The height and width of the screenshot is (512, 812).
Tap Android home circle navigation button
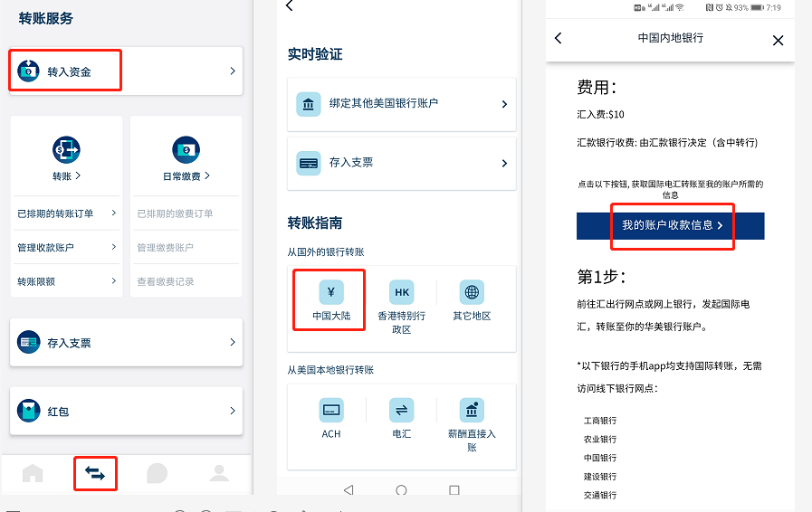tap(401, 489)
